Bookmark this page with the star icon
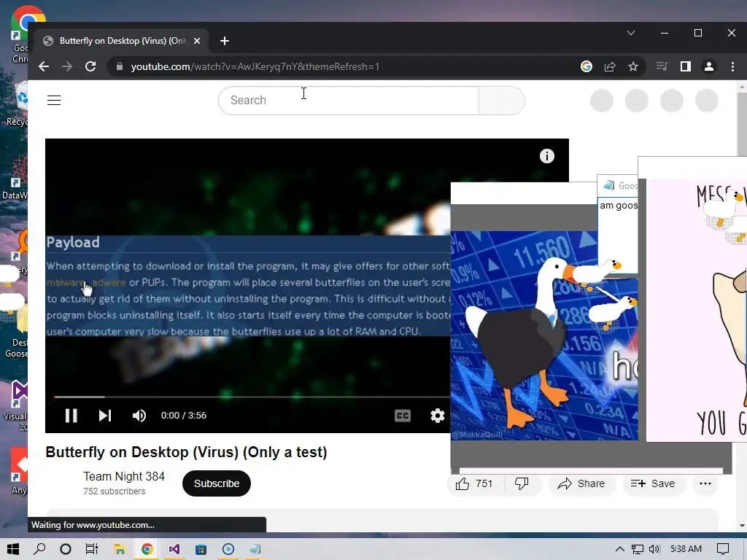747x560 pixels. pos(632,66)
